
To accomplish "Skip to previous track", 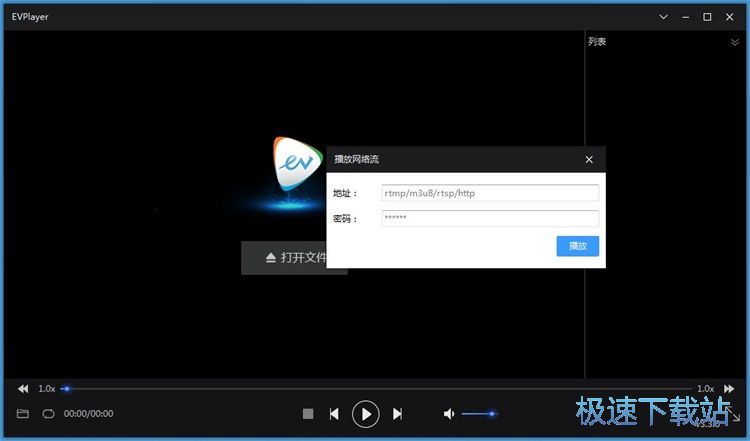I will coord(334,414).
